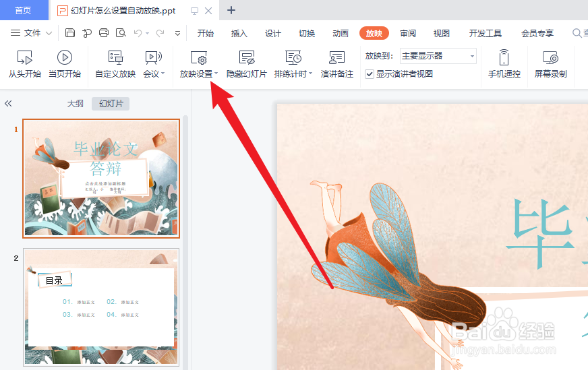
Task: Open the 会员专享 tab
Action: tap(537, 34)
